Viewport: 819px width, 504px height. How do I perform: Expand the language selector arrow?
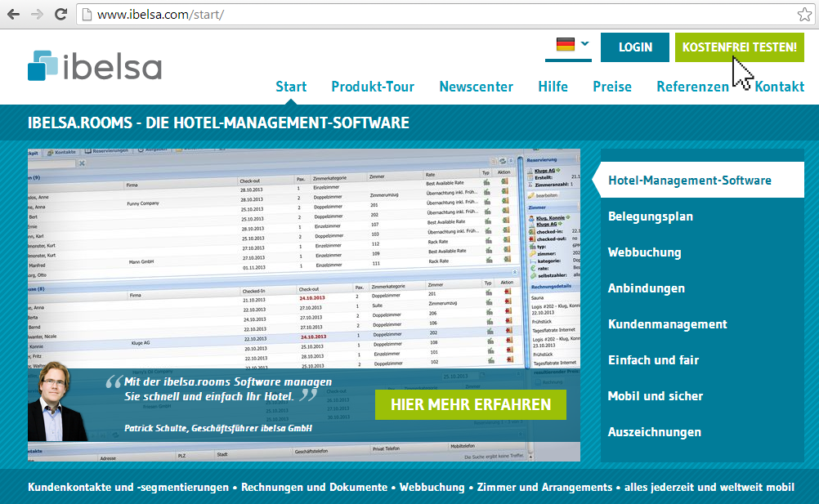click(585, 44)
